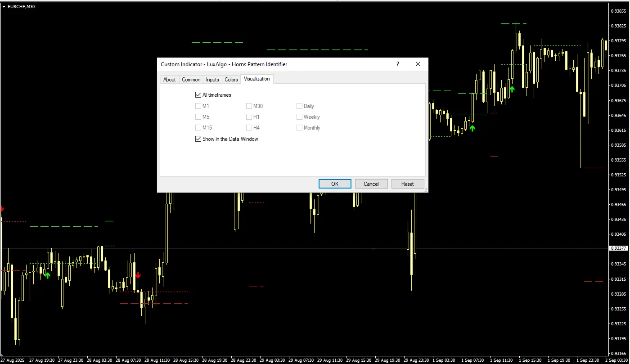Enable the M1 timeframe checkbox
Image resolution: width=630 pixels, height=364 pixels.
198,106
